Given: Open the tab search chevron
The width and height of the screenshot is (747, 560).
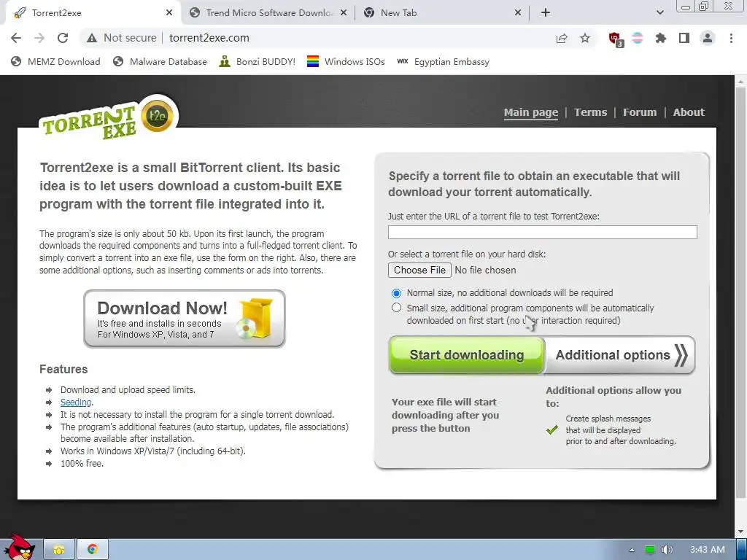Looking at the screenshot, I should coord(659,13).
